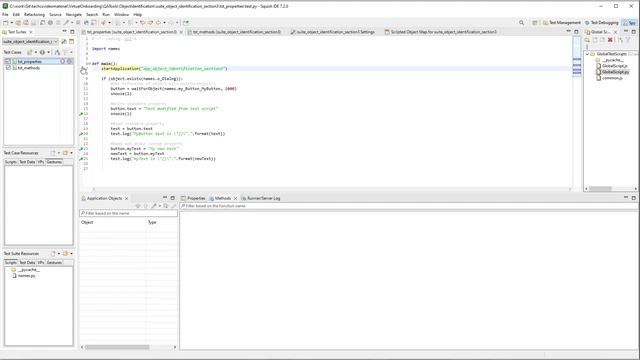This screenshot has height=360, width=640.
Task: Open dropdown arrow beside Test Suite Resources folder icon
Action: point(71,253)
